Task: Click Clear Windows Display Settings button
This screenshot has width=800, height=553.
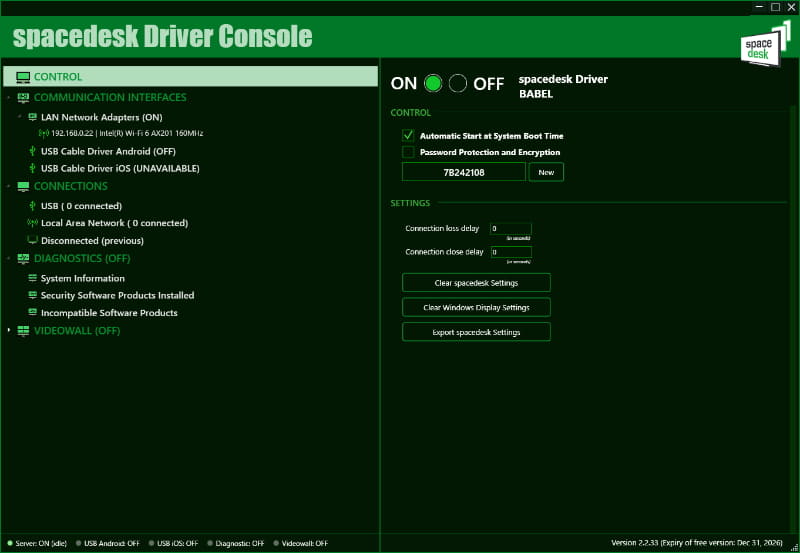Action: [476, 307]
